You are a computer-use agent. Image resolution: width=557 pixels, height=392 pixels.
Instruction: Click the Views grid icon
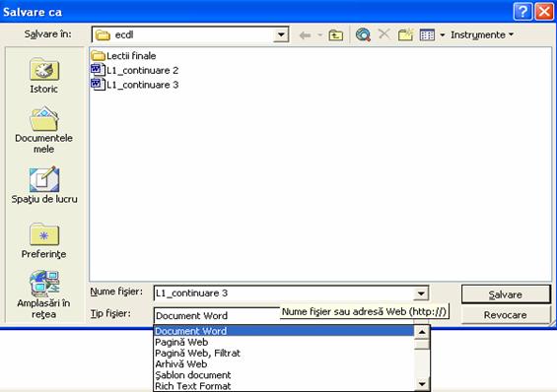click(427, 34)
